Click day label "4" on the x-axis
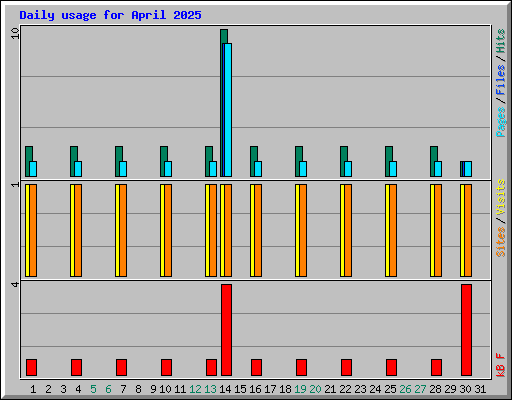512x400 pixels. coord(78,389)
